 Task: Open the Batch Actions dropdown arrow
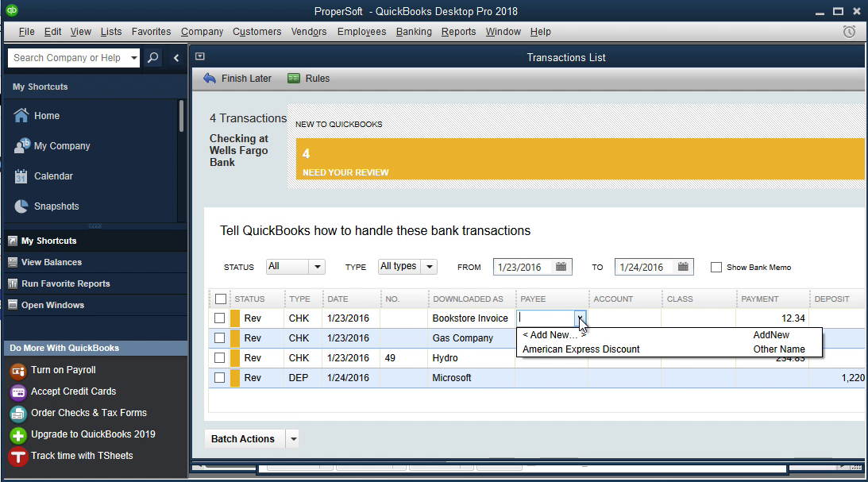293,439
